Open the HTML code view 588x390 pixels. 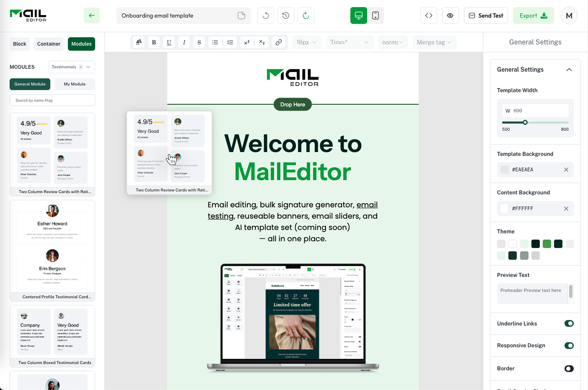pyautogui.click(x=429, y=15)
